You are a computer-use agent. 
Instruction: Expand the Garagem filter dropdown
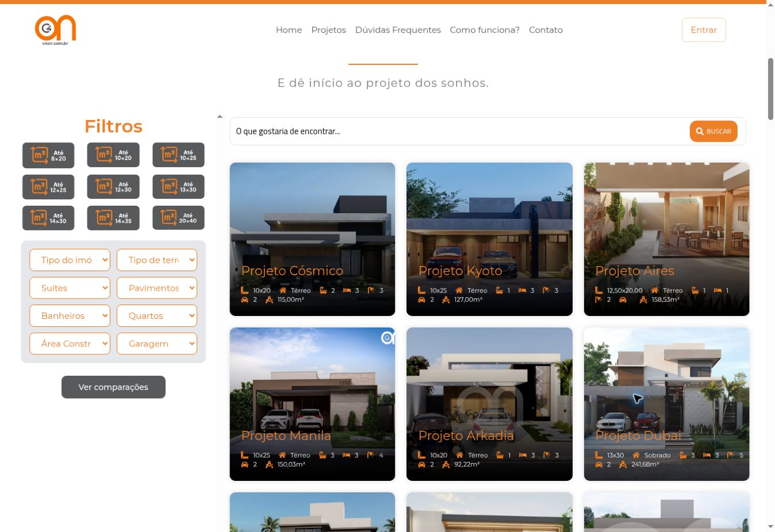coord(157,344)
